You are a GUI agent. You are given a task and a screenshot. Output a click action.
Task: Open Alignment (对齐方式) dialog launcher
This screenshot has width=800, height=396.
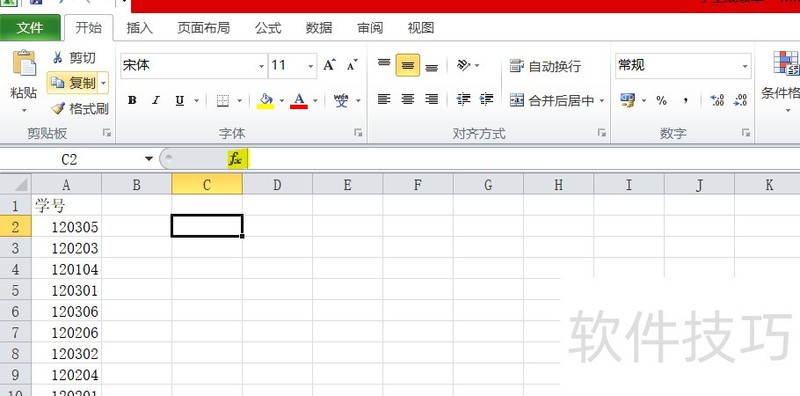point(602,133)
